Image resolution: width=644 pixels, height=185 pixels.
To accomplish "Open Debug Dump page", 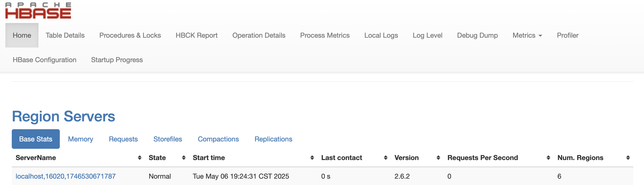I will [x=478, y=35].
